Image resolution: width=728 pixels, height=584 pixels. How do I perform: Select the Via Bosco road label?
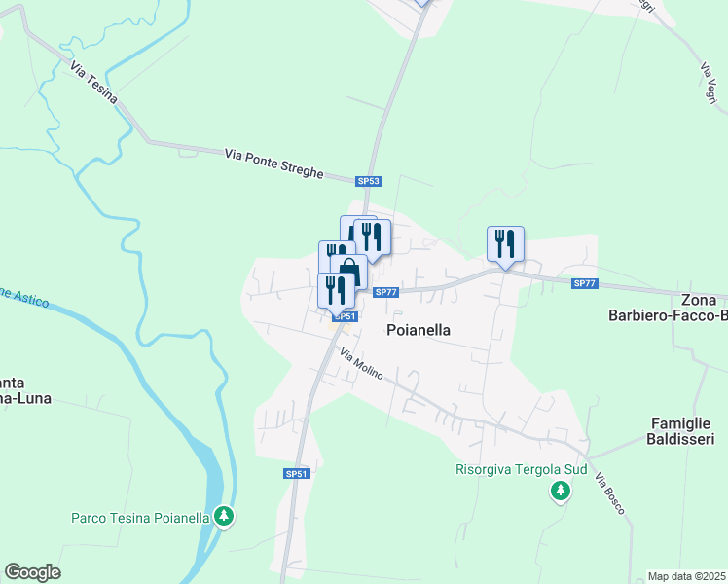610,493
